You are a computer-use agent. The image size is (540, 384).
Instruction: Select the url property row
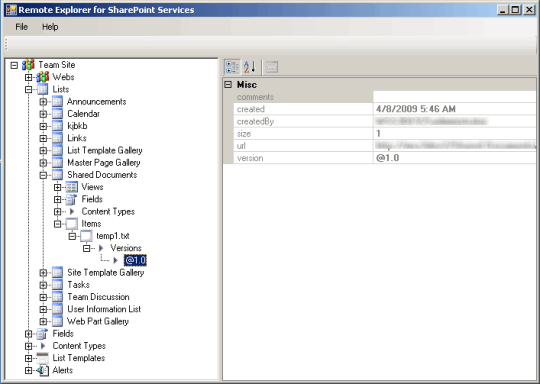pyautogui.click(x=385, y=146)
